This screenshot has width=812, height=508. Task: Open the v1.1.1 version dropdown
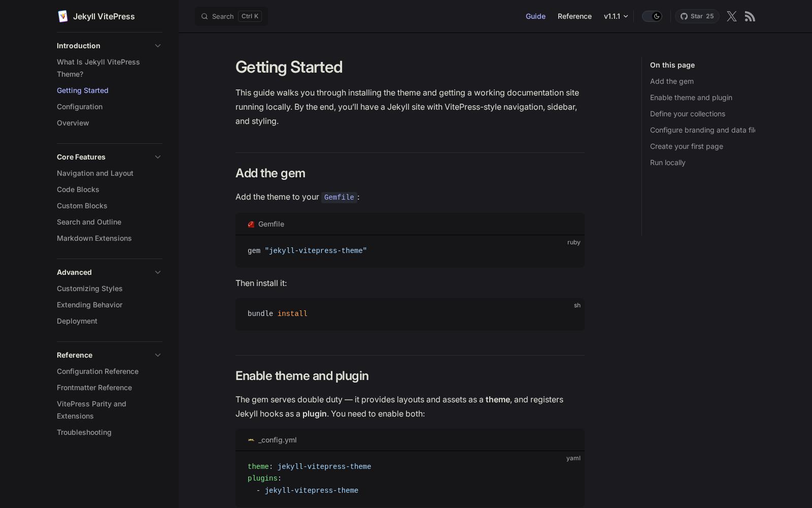tap(615, 16)
